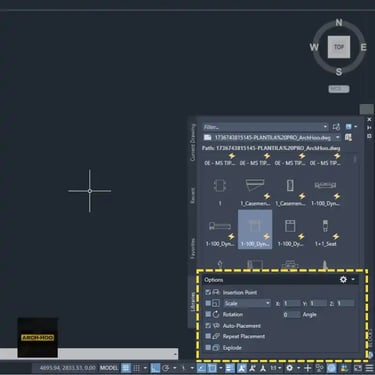Open the Scale type dropdown
This screenshot has width=375, height=375.
[247, 303]
